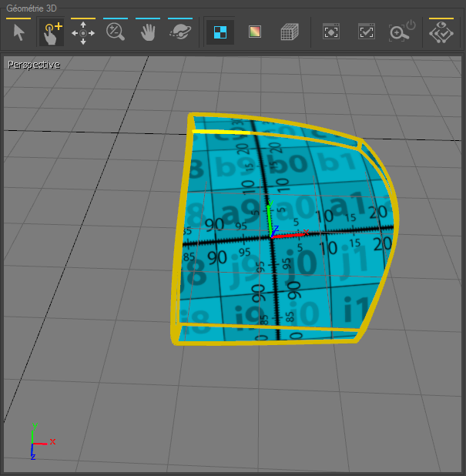Screen dimensions: 466x476
Task: Select the zoom in/out magnifier tool
Action: click(116, 32)
